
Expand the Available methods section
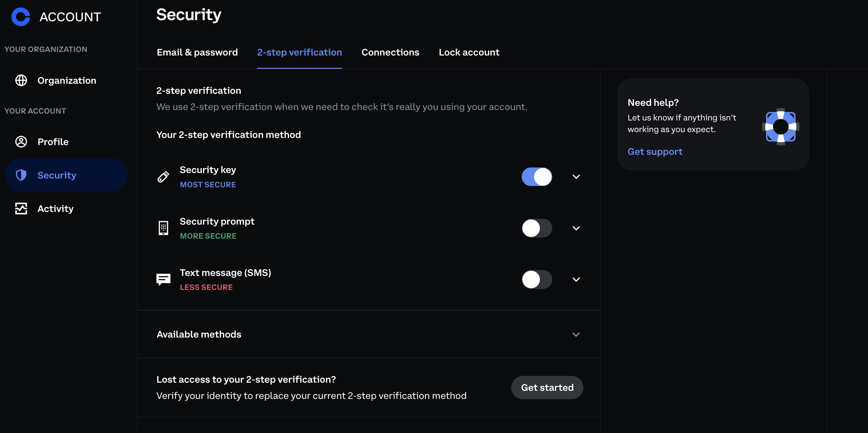tap(576, 334)
